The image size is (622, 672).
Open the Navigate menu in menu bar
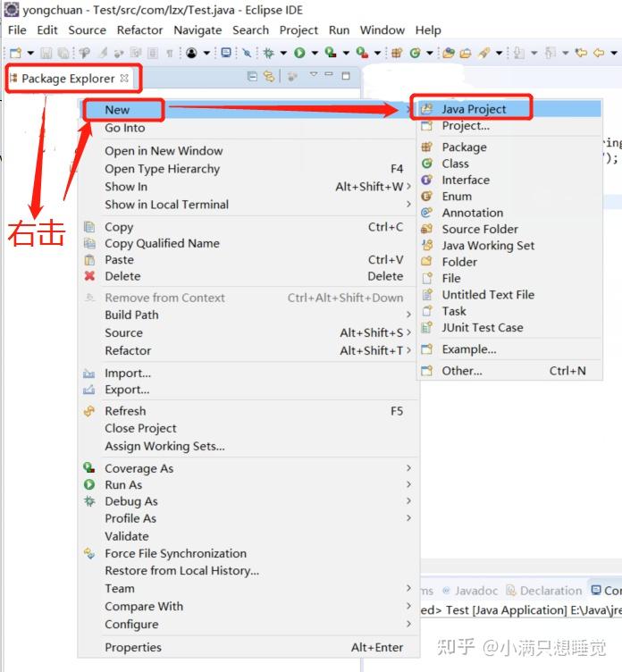(x=198, y=30)
